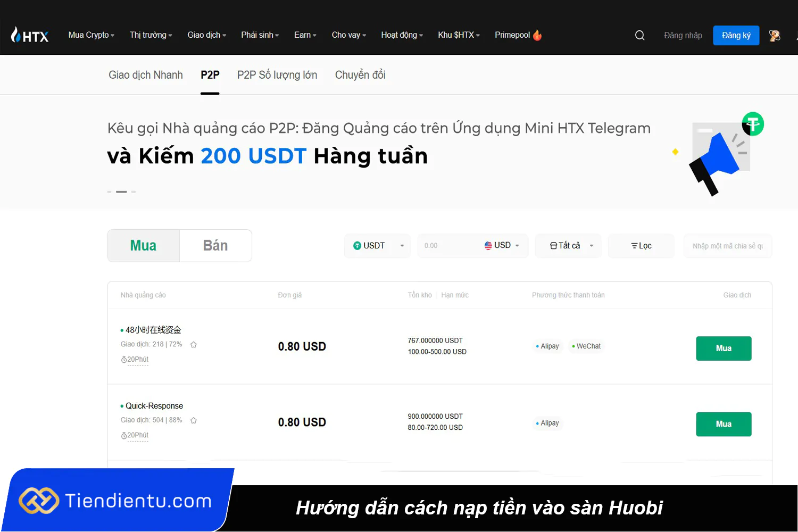Image resolution: width=798 pixels, height=532 pixels.
Task: Open the Chuyển đổi tab
Action: pyautogui.click(x=360, y=75)
